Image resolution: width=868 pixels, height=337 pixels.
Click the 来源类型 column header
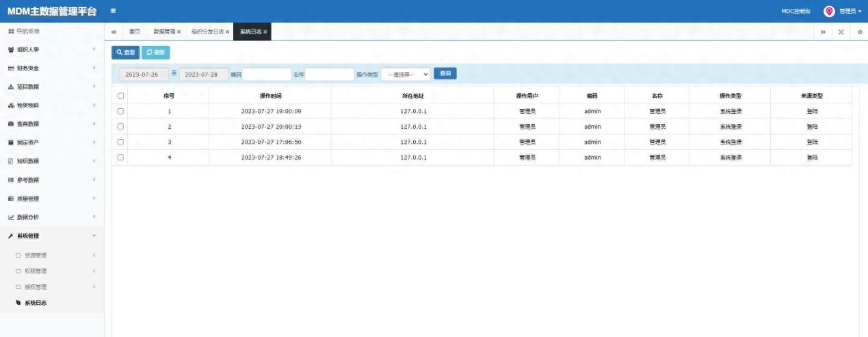[812, 96]
